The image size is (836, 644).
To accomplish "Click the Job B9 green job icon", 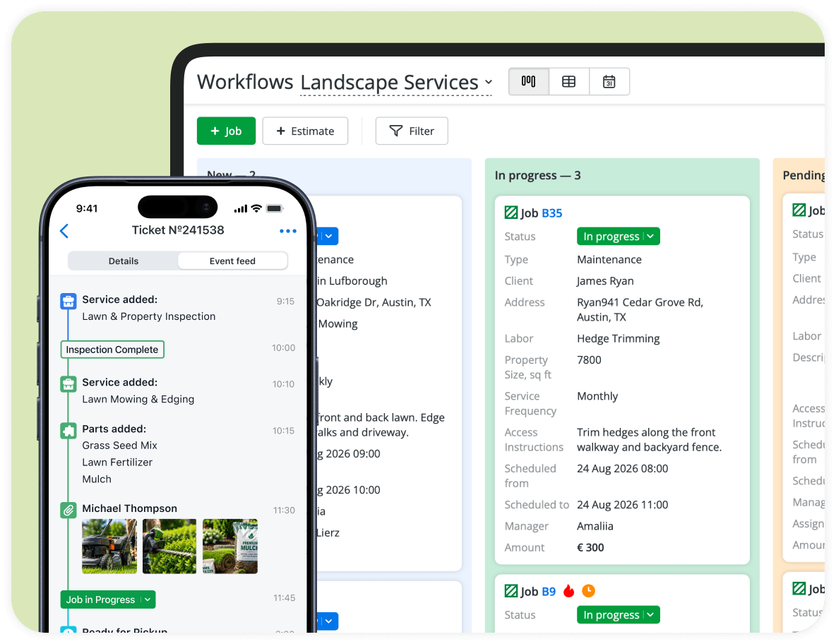I will point(510,591).
